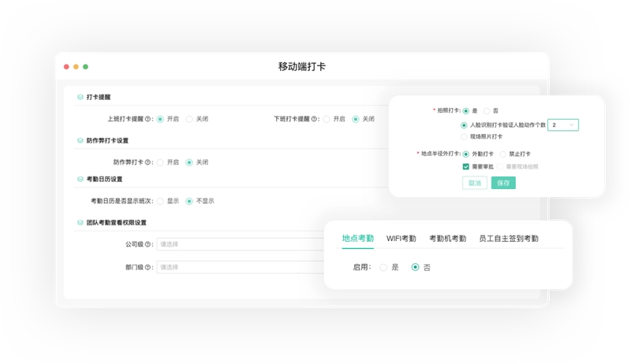Click the 取消 button
631x364 pixels.
pos(474,183)
